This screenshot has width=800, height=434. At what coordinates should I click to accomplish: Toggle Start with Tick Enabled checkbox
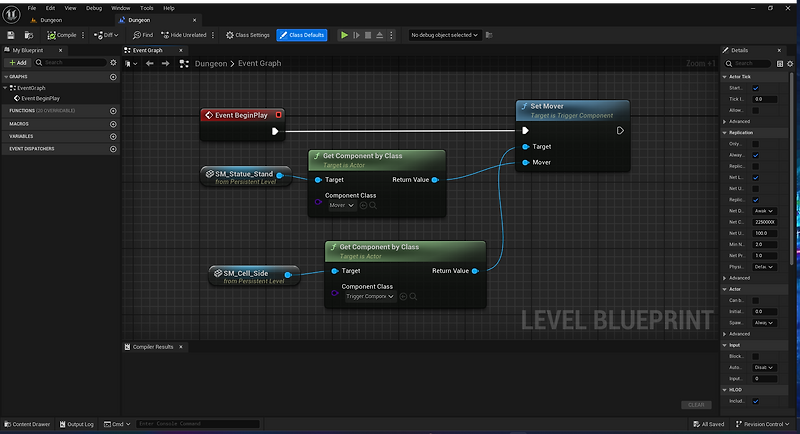[x=755, y=88]
